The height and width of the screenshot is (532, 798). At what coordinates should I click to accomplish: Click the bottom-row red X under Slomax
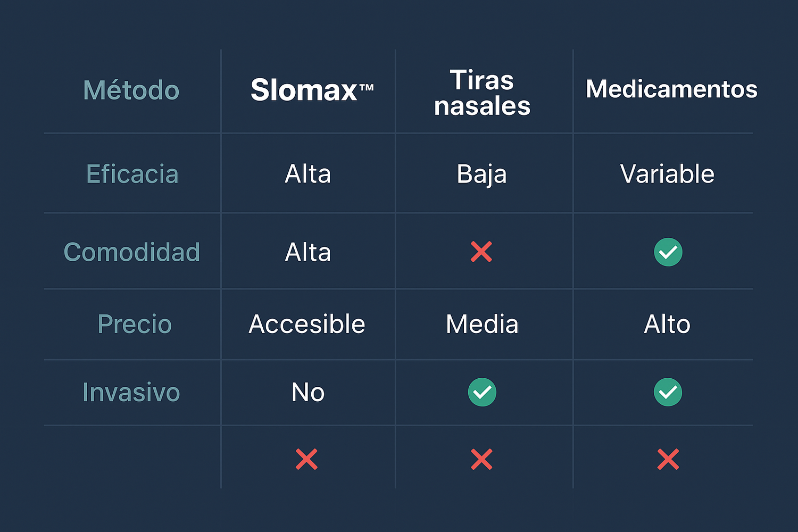click(307, 459)
